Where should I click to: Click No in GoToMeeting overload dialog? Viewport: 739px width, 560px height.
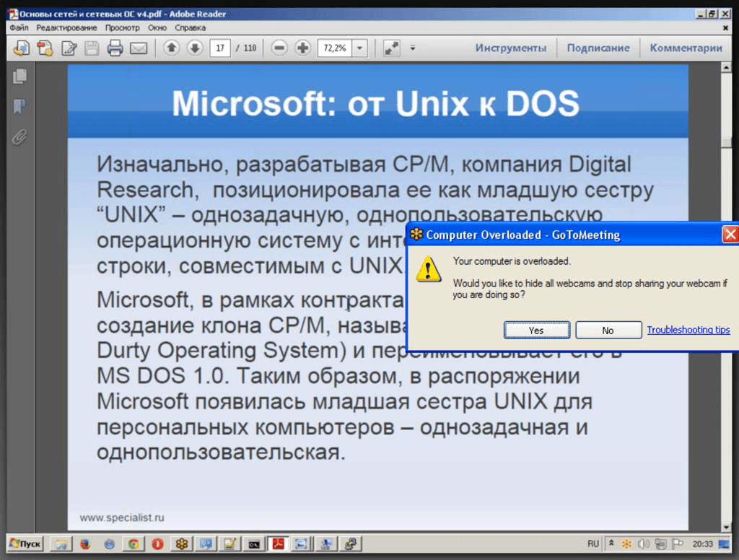(x=608, y=331)
